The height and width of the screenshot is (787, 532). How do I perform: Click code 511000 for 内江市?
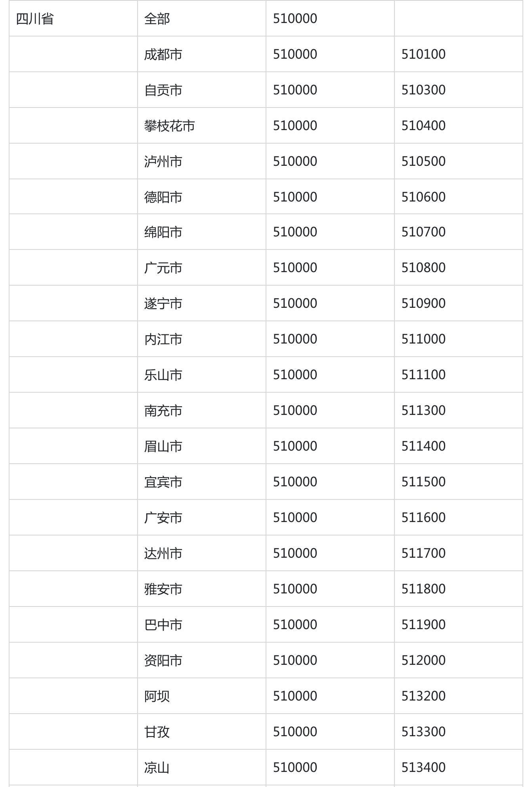[x=423, y=339]
